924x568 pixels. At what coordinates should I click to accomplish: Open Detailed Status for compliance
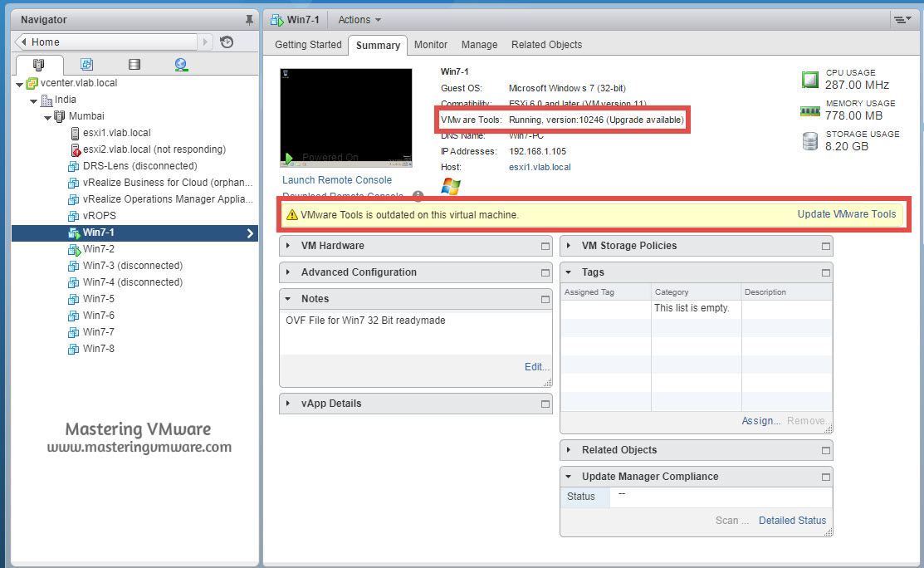coord(792,521)
